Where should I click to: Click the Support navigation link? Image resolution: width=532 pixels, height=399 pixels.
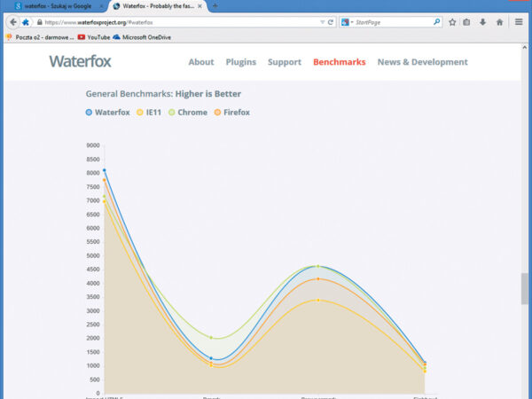[x=285, y=62]
